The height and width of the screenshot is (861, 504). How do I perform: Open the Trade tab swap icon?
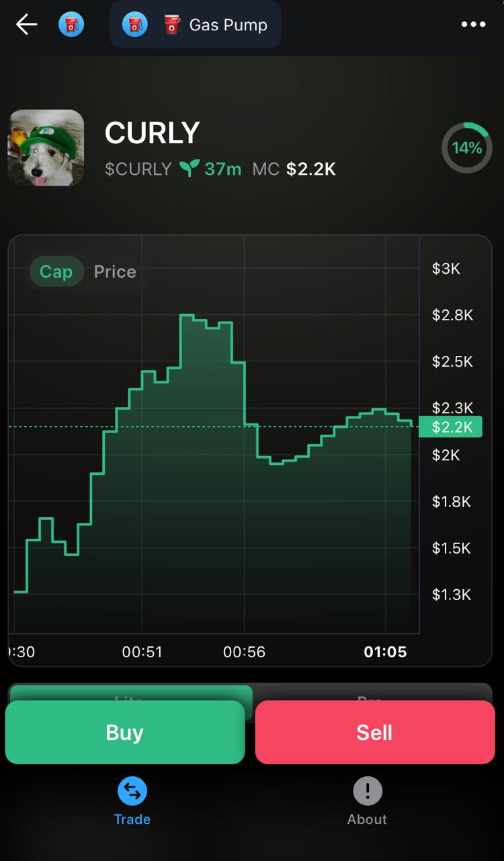coord(132,792)
